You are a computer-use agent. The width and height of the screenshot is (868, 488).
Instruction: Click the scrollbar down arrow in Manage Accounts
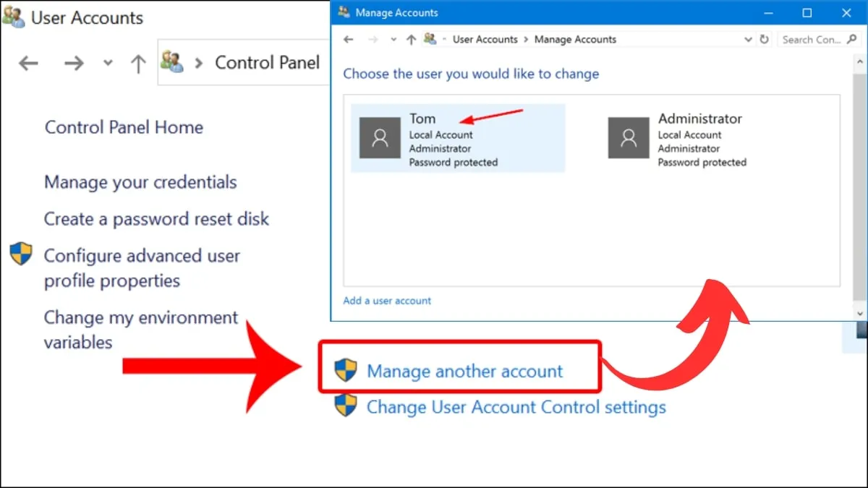tap(860, 314)
